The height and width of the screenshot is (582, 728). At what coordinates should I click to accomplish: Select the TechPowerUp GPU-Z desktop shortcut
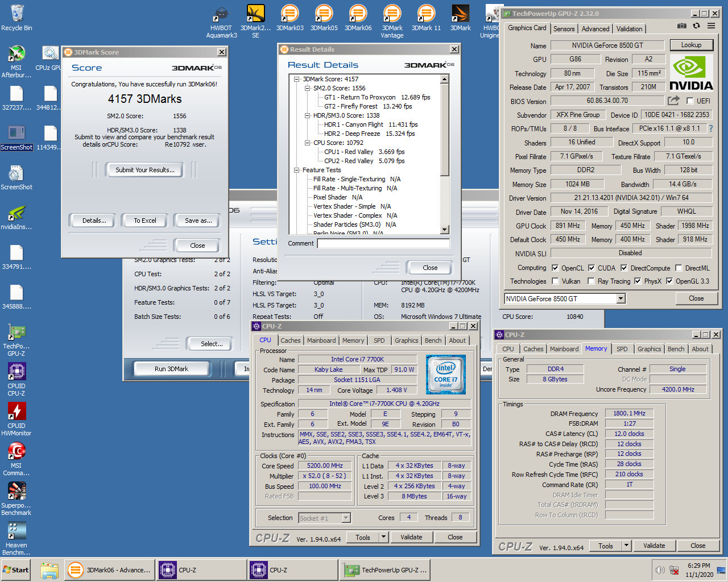click(16, 340)
